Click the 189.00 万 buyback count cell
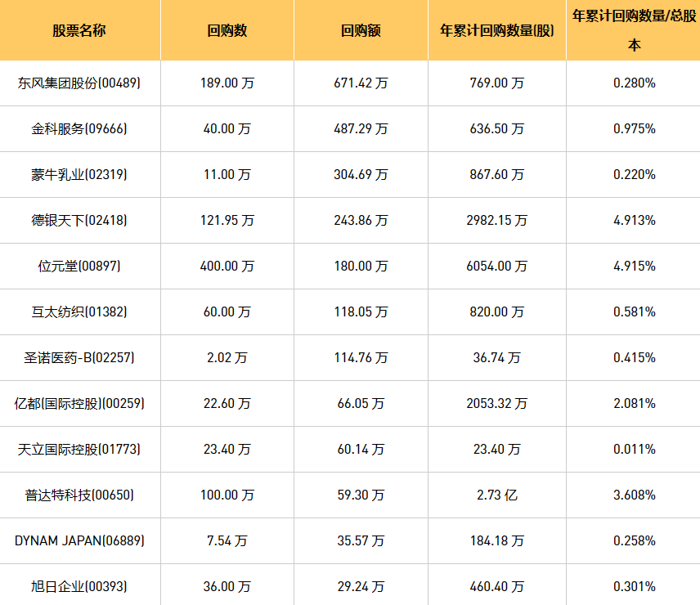Screen dimensions: 700x605 (227, 83)
